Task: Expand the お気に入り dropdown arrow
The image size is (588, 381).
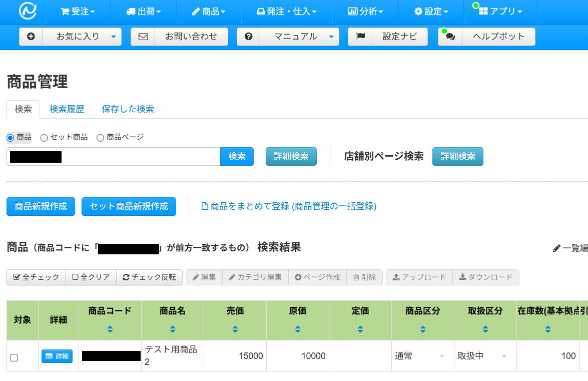Action: pos(113,37)
